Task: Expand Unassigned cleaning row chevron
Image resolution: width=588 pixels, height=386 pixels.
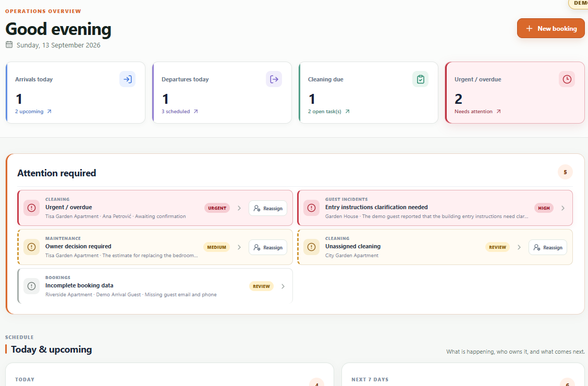Action: coord(519,247)
